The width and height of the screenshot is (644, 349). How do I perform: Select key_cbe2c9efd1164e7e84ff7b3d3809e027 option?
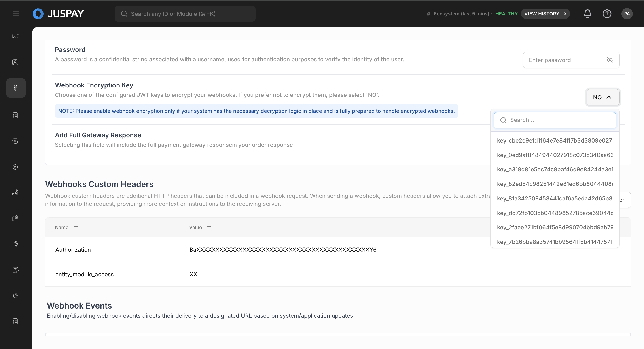pyautogui.click(x=554, y=140)
